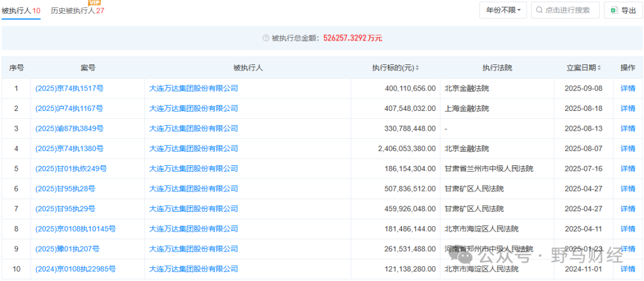Open case (2025)沪74执1167号
Screen dimensions: 644x281
point(69,109)
